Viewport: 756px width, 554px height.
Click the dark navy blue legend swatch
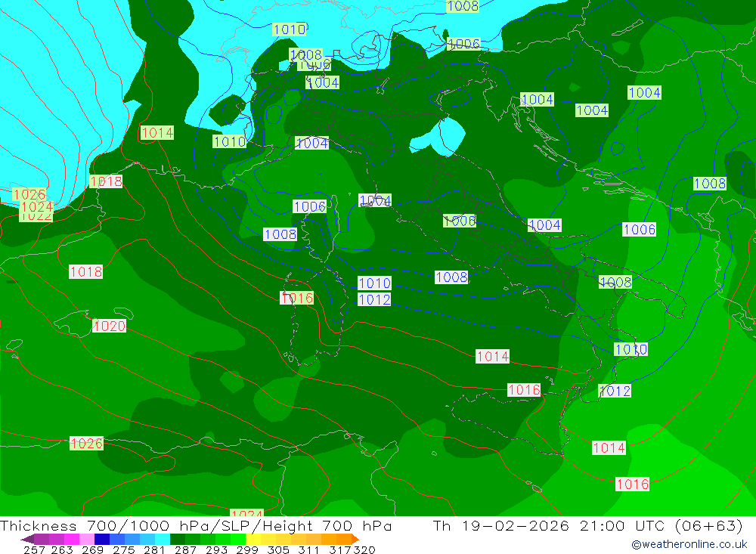coord(102,539)
